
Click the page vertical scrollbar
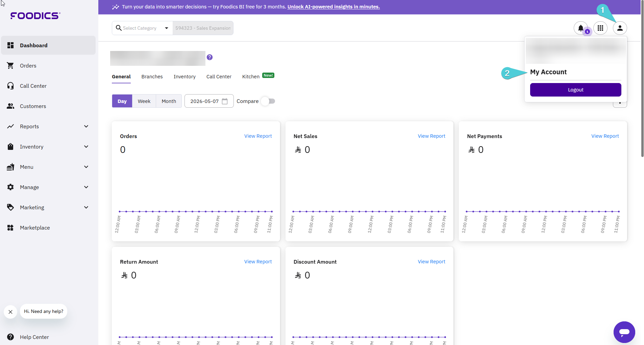pyautogui.click(x=642, y=78)
